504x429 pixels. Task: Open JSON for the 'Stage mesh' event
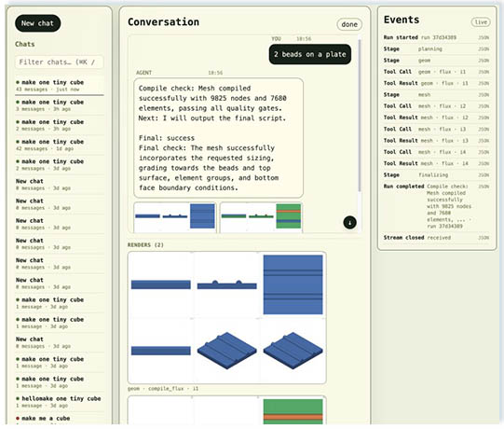click(x=484, y=95)
